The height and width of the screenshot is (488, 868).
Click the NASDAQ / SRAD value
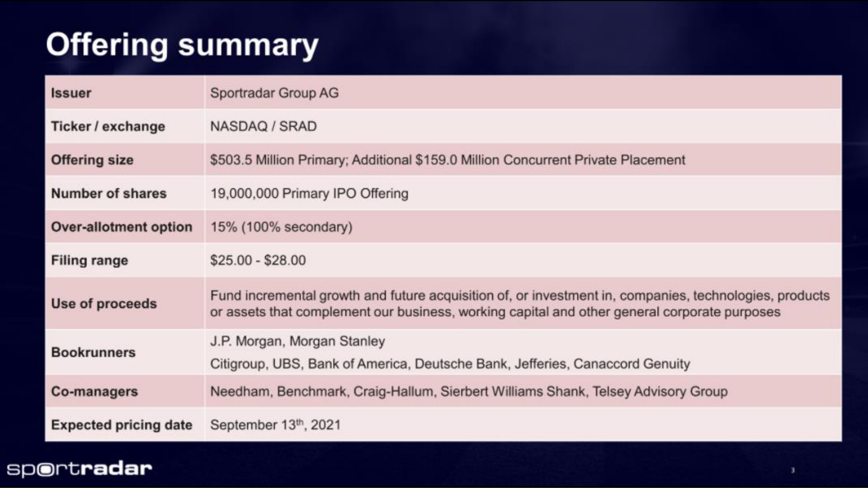coord(264,127)
